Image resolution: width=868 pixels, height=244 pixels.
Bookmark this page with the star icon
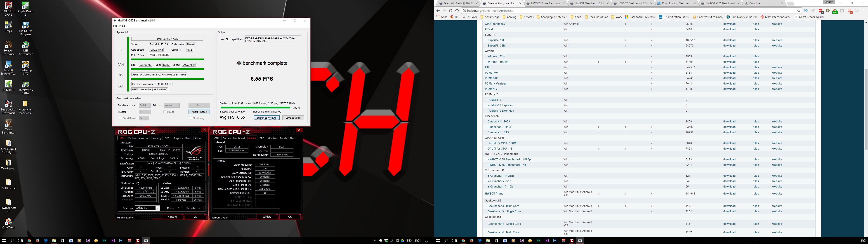click(x=799, y=10)
